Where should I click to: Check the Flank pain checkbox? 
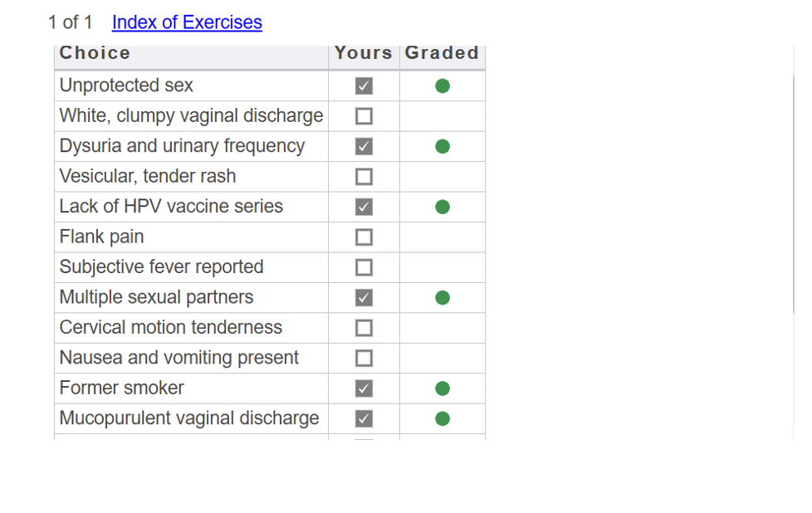(x=364, y=237)
